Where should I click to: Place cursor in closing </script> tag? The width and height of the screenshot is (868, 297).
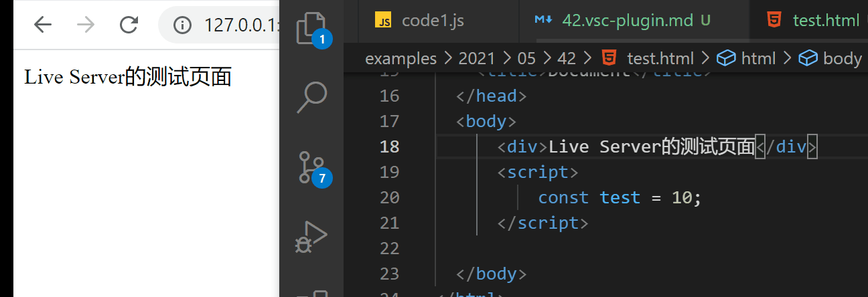coord(543,223)
